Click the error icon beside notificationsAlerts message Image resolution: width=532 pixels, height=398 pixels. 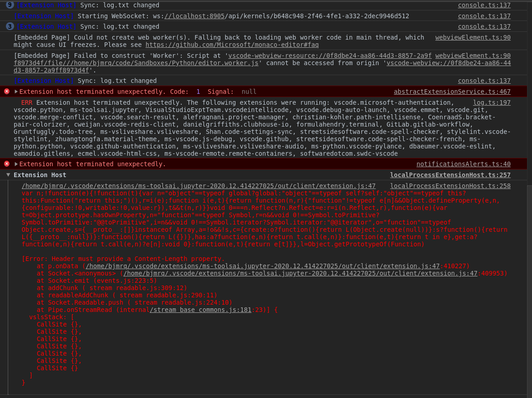[6, 164]
